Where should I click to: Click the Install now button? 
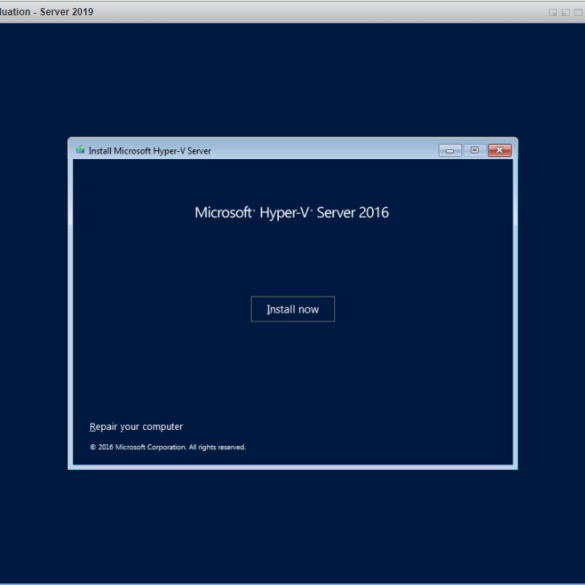[x=292, y=309]
